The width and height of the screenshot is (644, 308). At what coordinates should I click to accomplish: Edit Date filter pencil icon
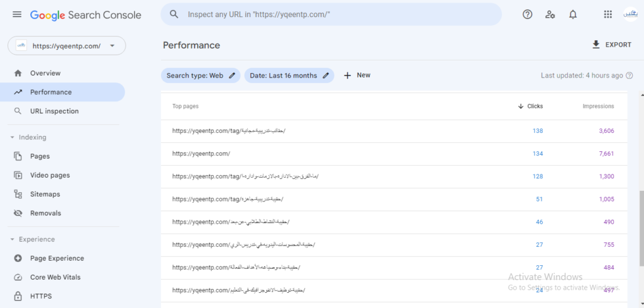tap(326, 76)
